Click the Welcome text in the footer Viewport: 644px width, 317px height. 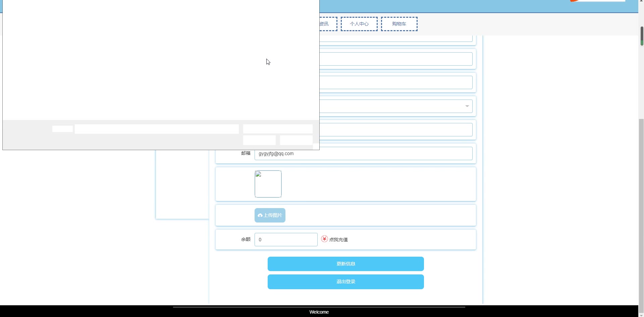click(x=319, y=312)
